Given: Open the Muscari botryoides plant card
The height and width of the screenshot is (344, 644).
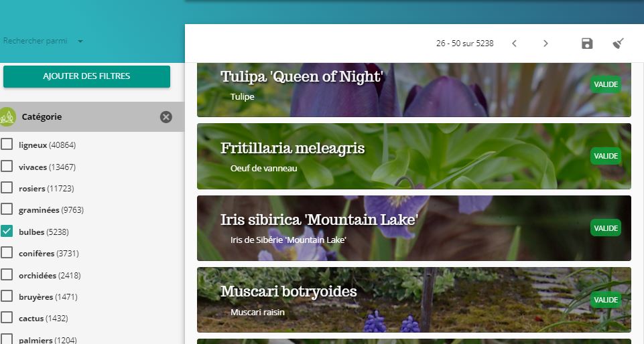Looking at the screenshot, I should pyautogui.click(x=414, y=300).
